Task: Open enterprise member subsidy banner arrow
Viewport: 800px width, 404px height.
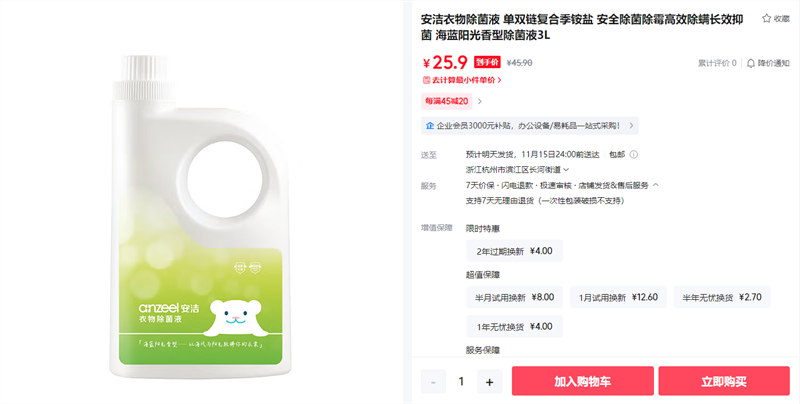Action: [x=631, y=125]
